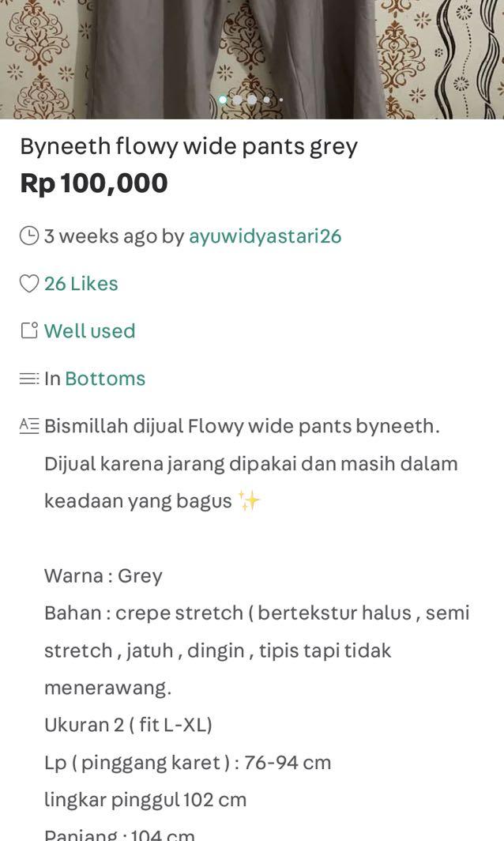Open seller profile ayuwidyastari26
The image size is (504, 841).
[265, 236]
